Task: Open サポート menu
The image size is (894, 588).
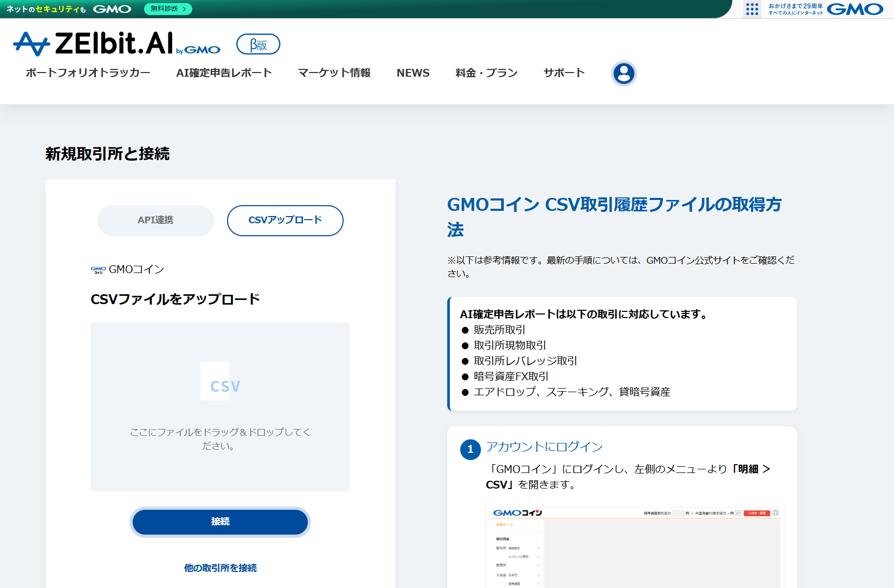Action: click(564, 73)
